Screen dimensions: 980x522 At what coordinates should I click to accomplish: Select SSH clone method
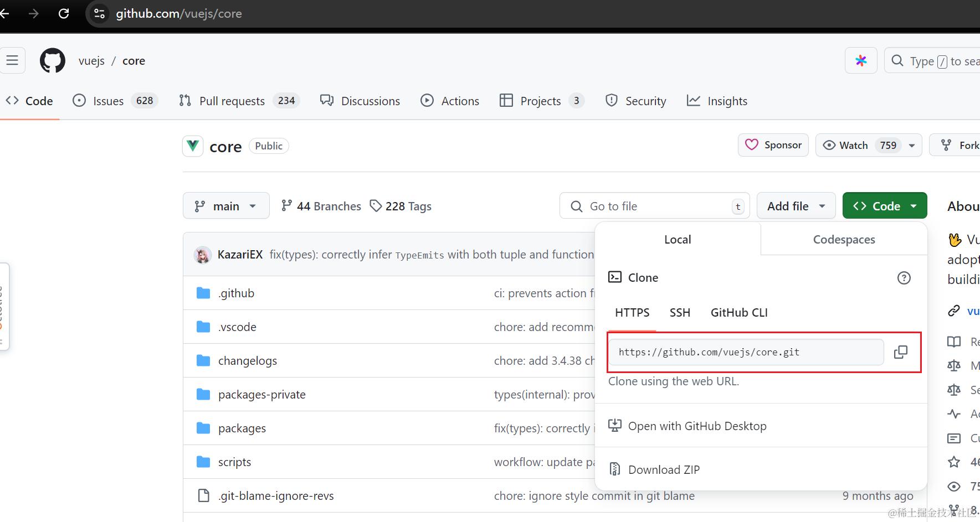[x=680, y=312]
